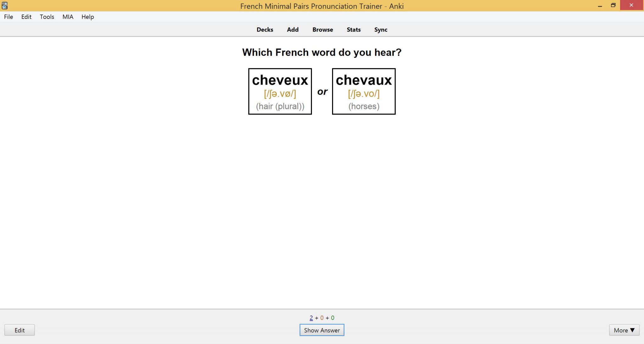Viewport: 644px width, 344px height.
Task: Open the MIA add-on menu
Action: tap(67, 17)
